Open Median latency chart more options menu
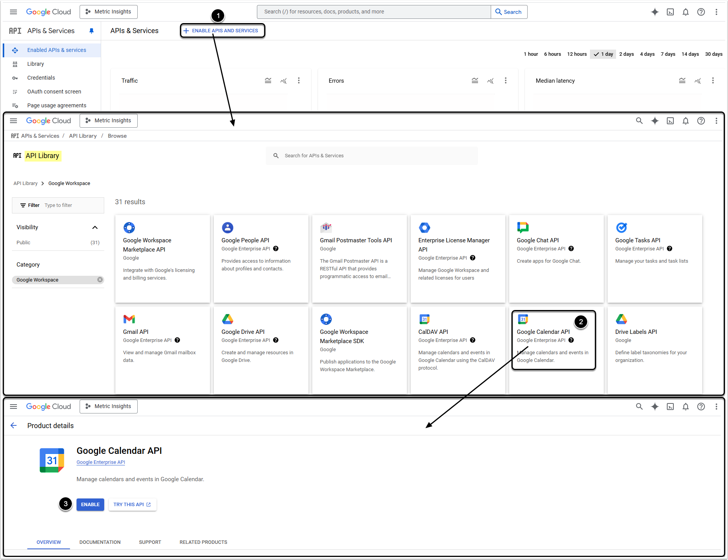The image size is (728, 560). [x=713, y=81]
